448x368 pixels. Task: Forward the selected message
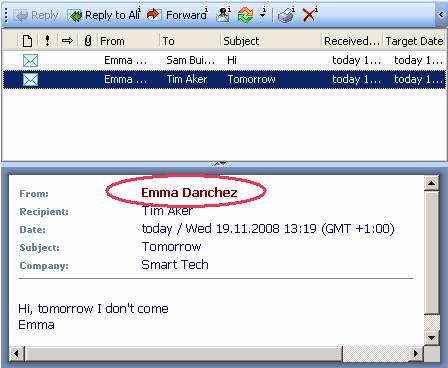tap(177, 15)
